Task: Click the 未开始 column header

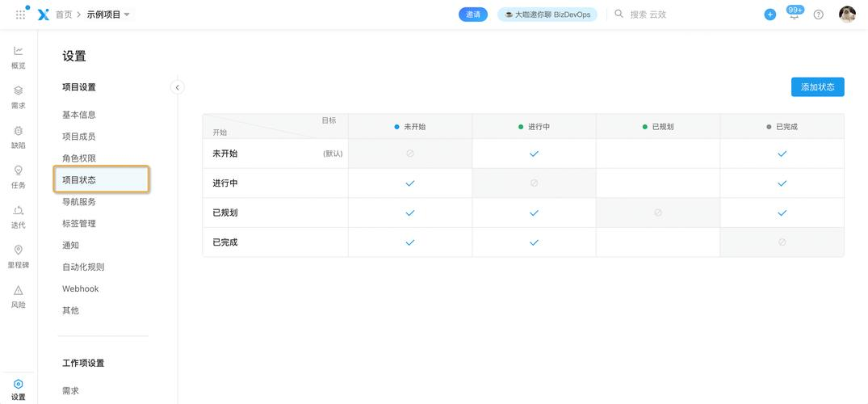Action: [410, 126]
